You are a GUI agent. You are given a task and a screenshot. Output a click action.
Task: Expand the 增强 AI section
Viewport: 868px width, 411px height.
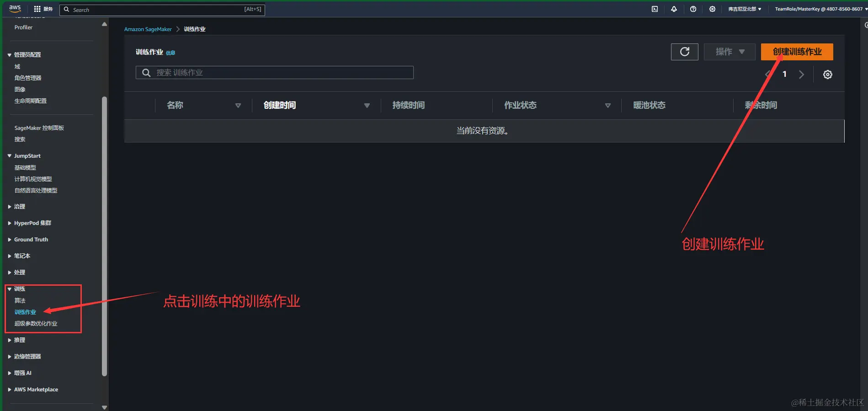click(9, 373)
